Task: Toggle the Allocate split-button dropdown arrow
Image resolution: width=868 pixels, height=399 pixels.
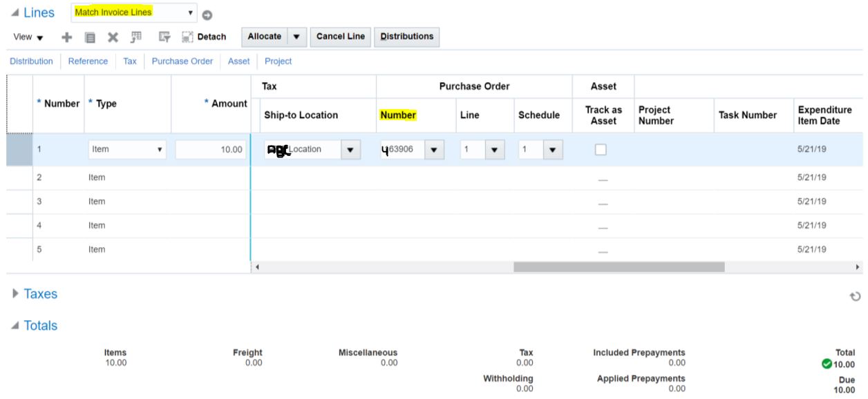Action: coord(297,38)
